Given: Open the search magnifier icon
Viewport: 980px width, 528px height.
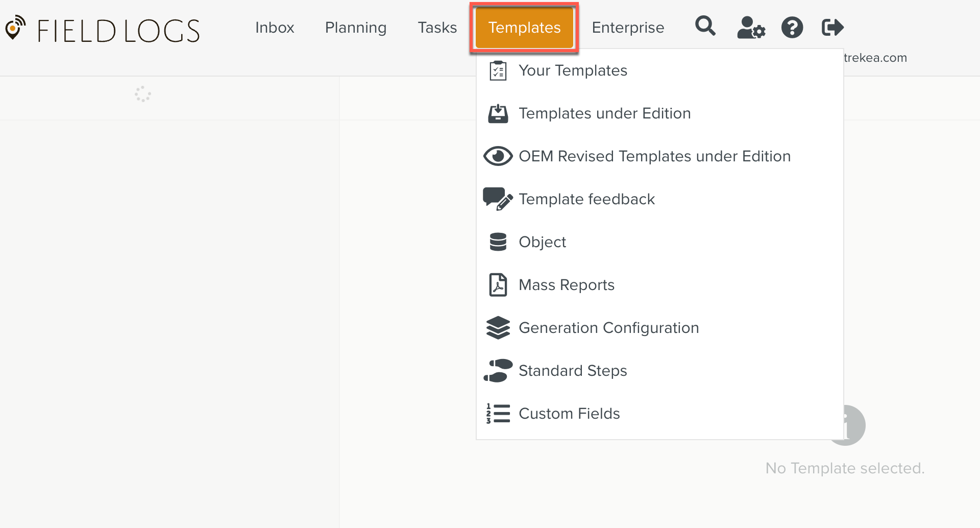Looking at the screenshot, I should (x=705, y=26).
